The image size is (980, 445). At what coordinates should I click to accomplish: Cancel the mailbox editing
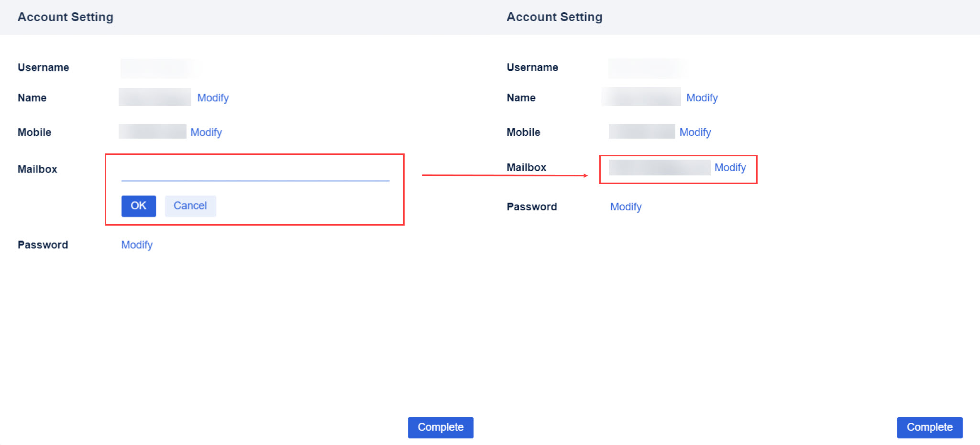click(x=190, y=206)
